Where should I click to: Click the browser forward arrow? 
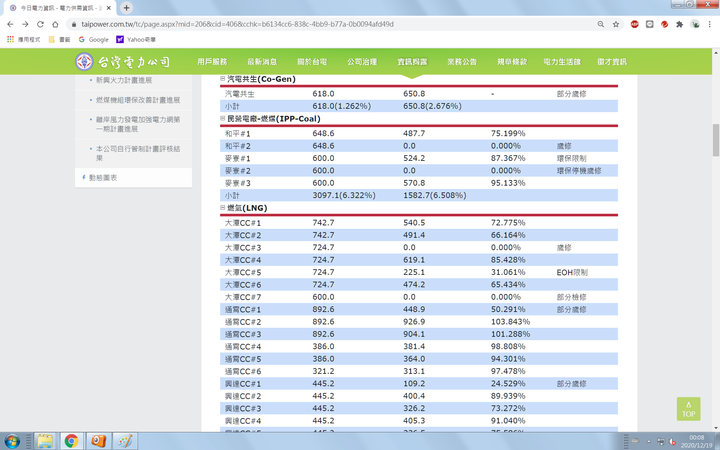pyautogui.click(x=25, y=24)
